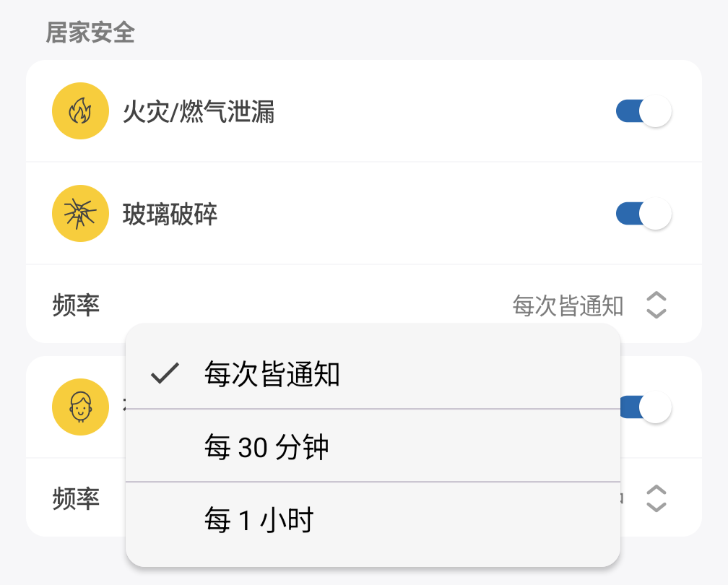Tap the 火灾/燃气泄漏 label

(199, 113)
